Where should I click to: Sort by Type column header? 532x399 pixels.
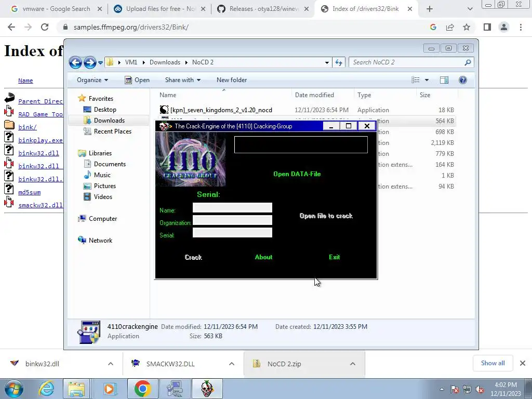[x=385, y=96]
